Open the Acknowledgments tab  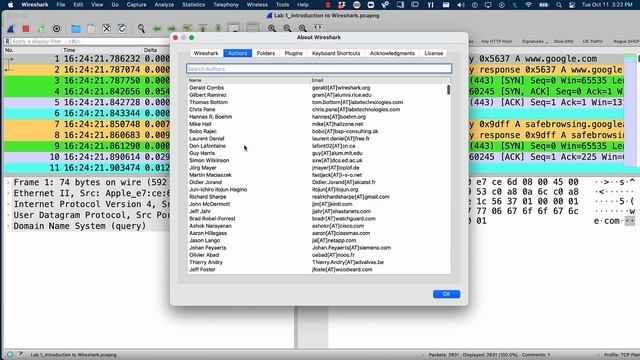[392, 53]
